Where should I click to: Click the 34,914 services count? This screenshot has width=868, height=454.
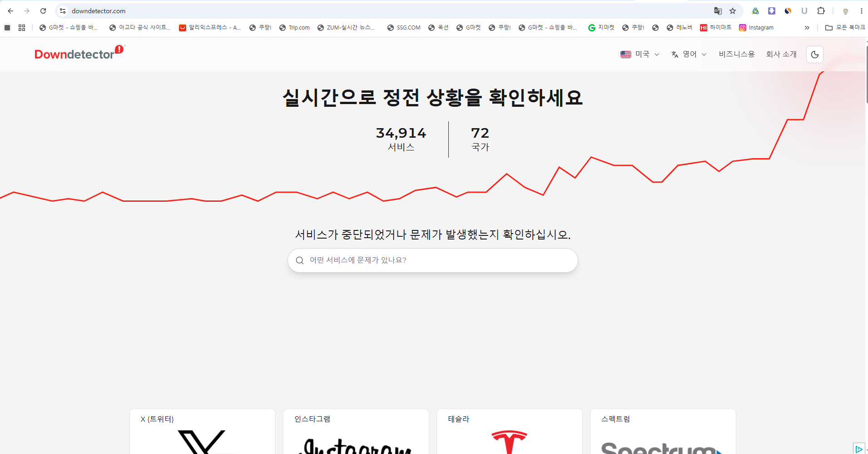tap(401, 133)
